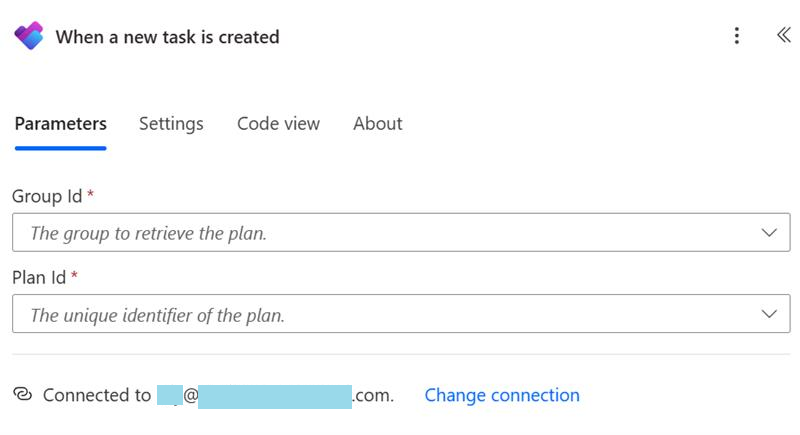
Task: Open the Settings tab
Action: tap(171, 124)
